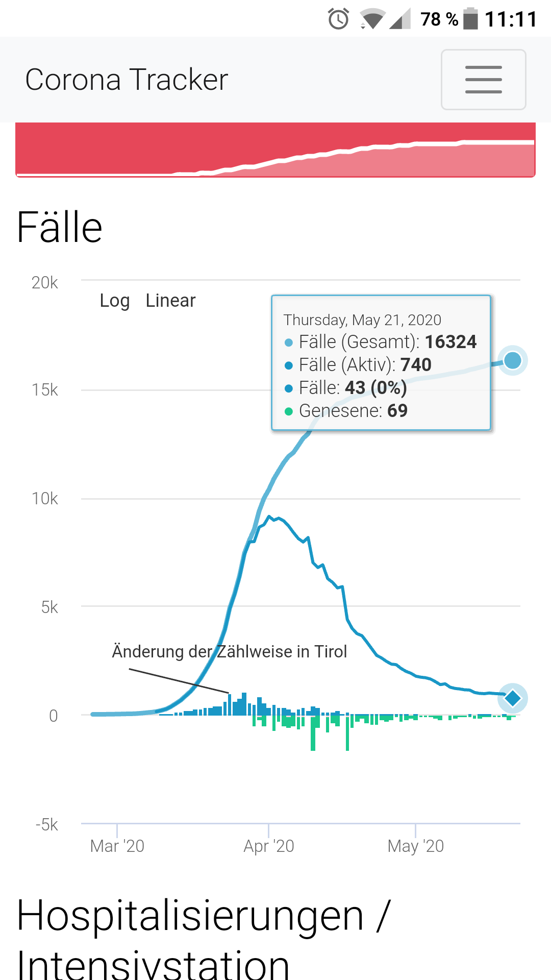Switch chart scale to Log
This screenshot has width=551, height=980.
tap(115, 301)
